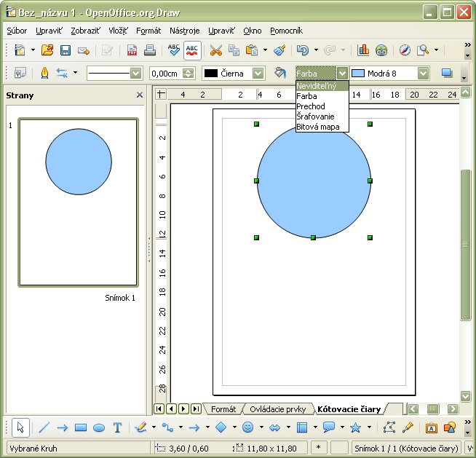Run the spellcheck tool
Image resolution: width=476 pixels, height=458 pixels.
174,50
